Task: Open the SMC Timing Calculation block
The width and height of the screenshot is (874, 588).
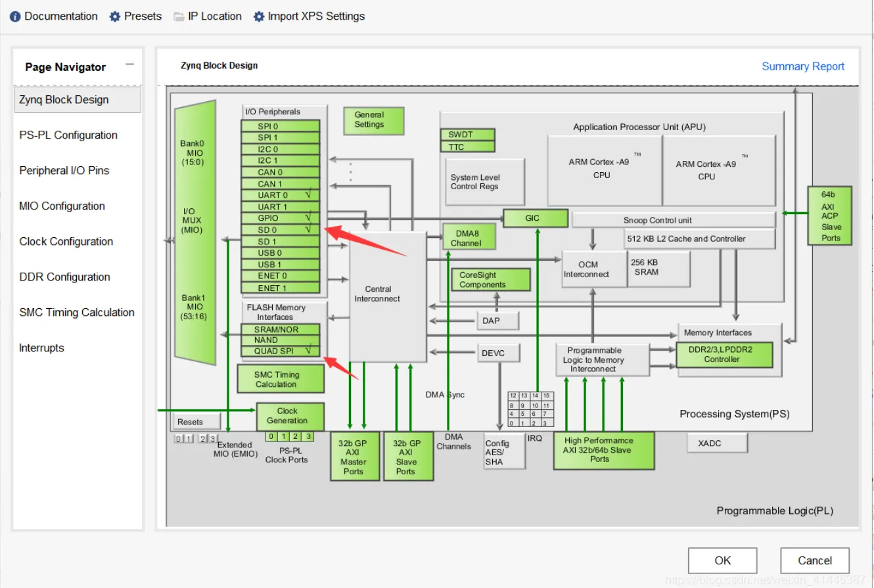Action: click(x=281, y=379)
